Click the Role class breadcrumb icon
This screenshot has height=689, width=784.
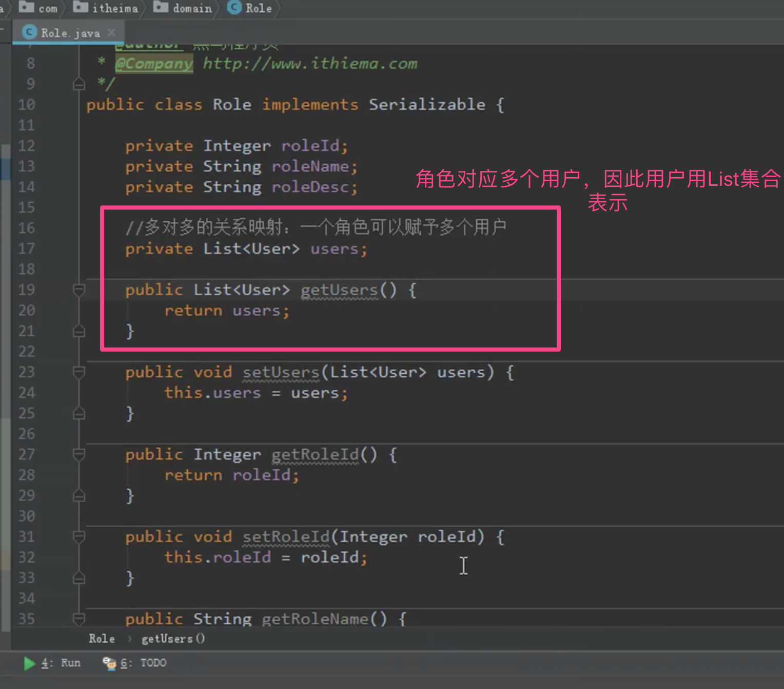(x=234, y=7)
